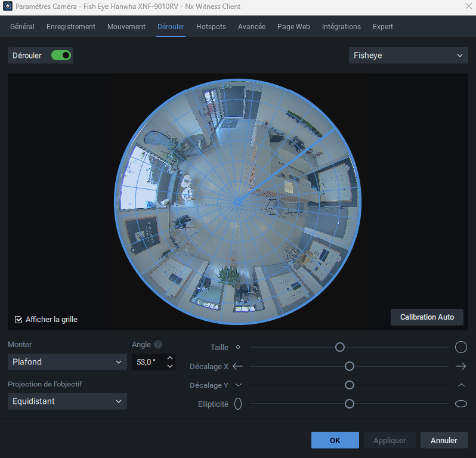Click the small circle icon left of Taille slider

click(x=238, y=346)
